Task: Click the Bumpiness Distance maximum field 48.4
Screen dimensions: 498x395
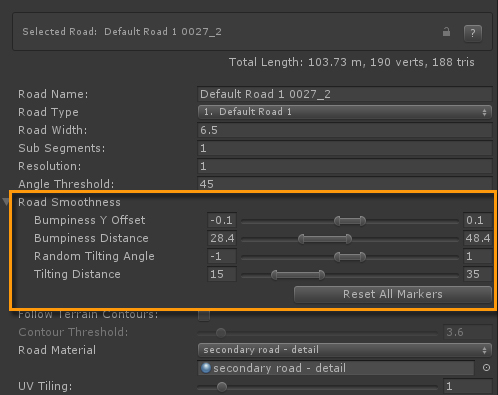Action: 478,238
